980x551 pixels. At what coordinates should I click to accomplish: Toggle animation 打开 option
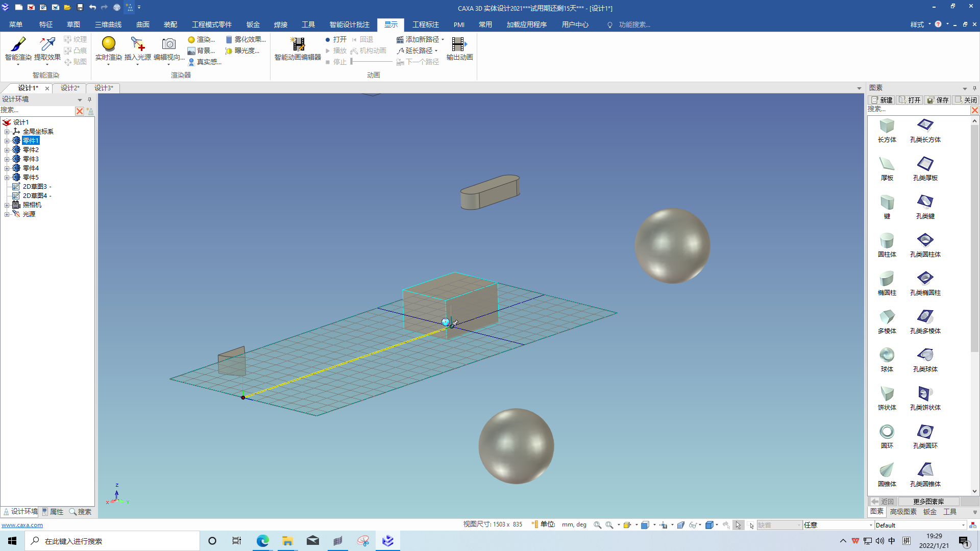click(335, 39)
